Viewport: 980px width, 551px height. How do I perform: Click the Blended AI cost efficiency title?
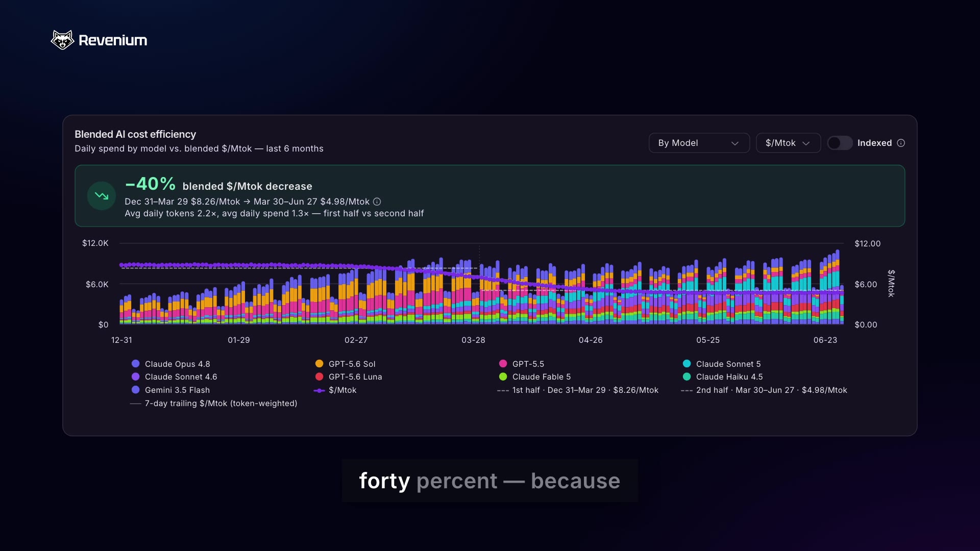coord(135,134)
